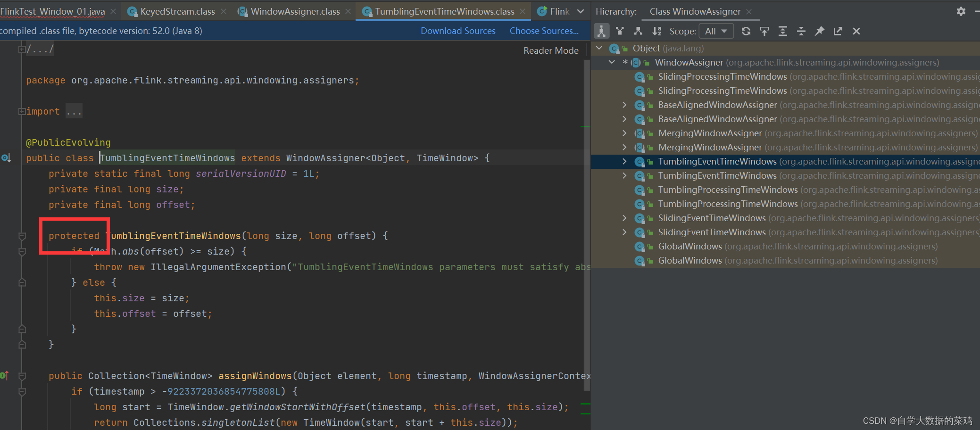980x430 pixels.
Task: Expand all nodes in hierarchy
Action: click(x=783, y=31)
